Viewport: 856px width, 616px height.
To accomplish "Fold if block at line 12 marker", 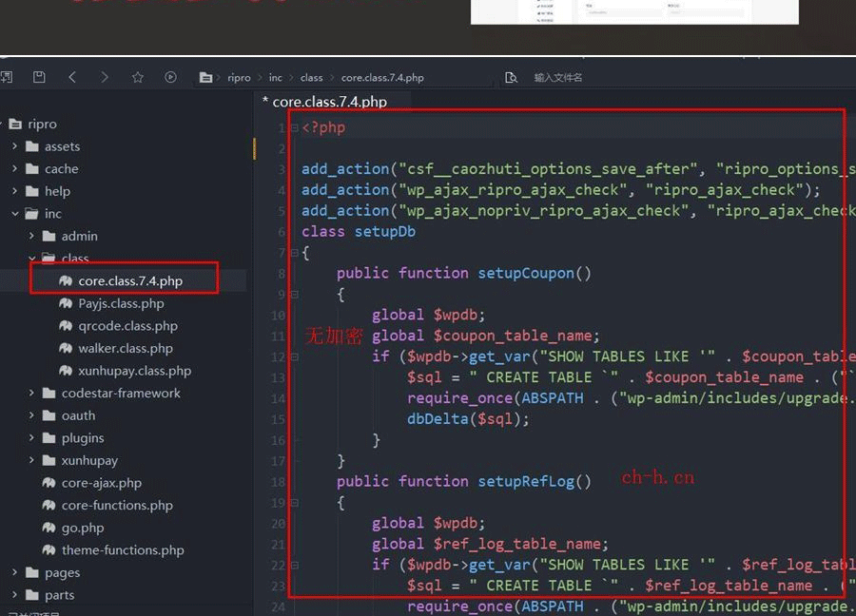I will 294,356.
